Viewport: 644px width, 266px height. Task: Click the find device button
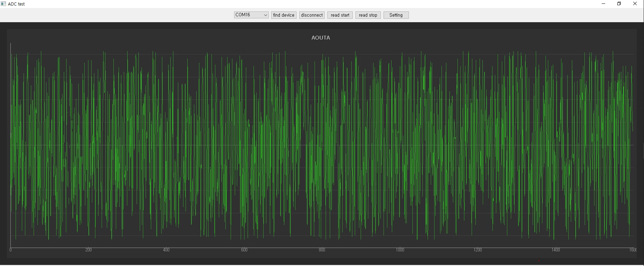[284, 15]
